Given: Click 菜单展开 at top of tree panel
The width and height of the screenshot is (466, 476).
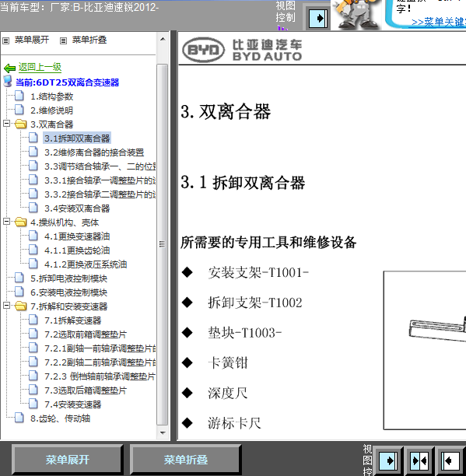Looking at the screenshot, I should point(32,40).
